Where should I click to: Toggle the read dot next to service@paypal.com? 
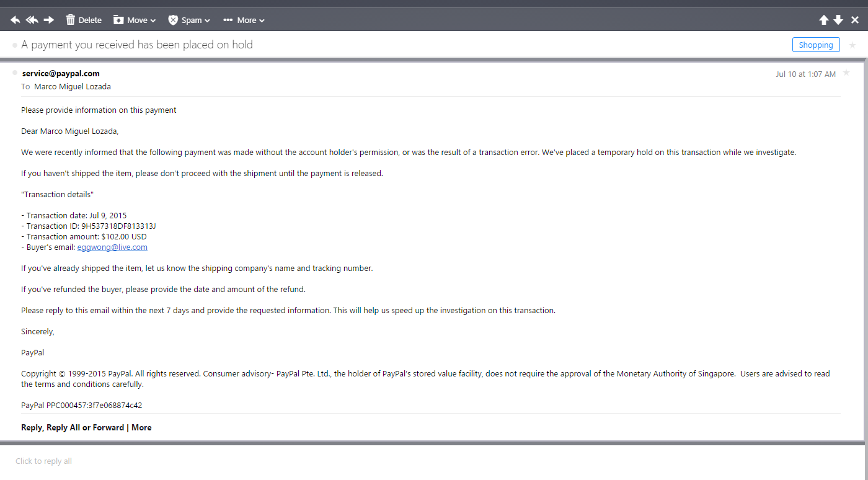pyautogui.click(x=15, y=73)
